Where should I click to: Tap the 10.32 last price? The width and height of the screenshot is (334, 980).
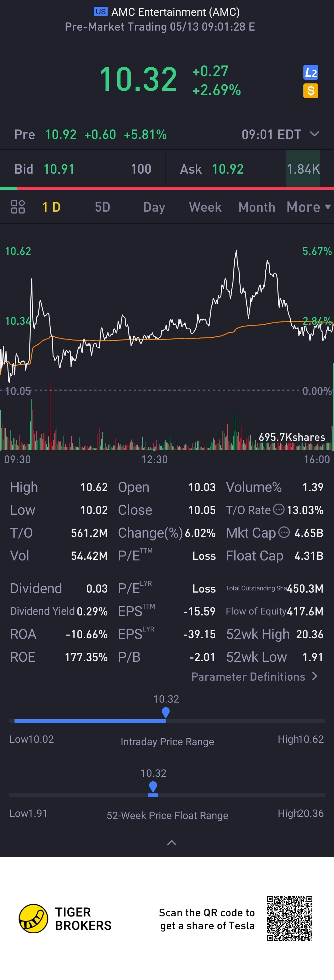coord(138,79)
